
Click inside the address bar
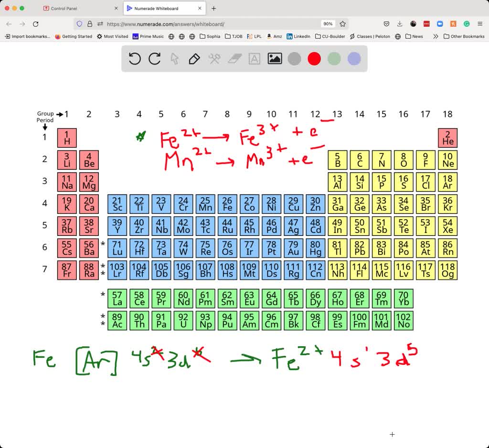[215, 23]
